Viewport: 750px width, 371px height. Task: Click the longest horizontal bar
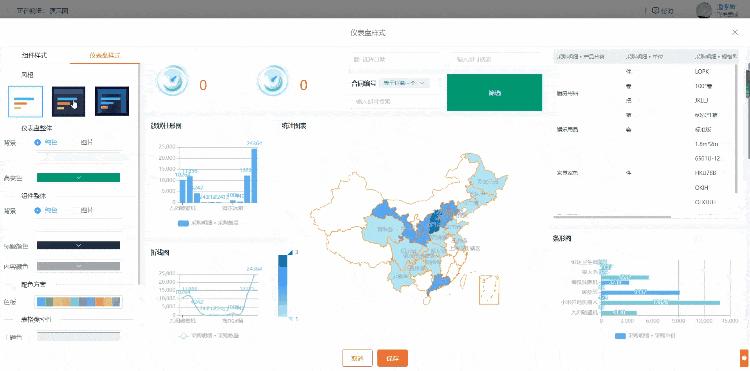point(661,302)
